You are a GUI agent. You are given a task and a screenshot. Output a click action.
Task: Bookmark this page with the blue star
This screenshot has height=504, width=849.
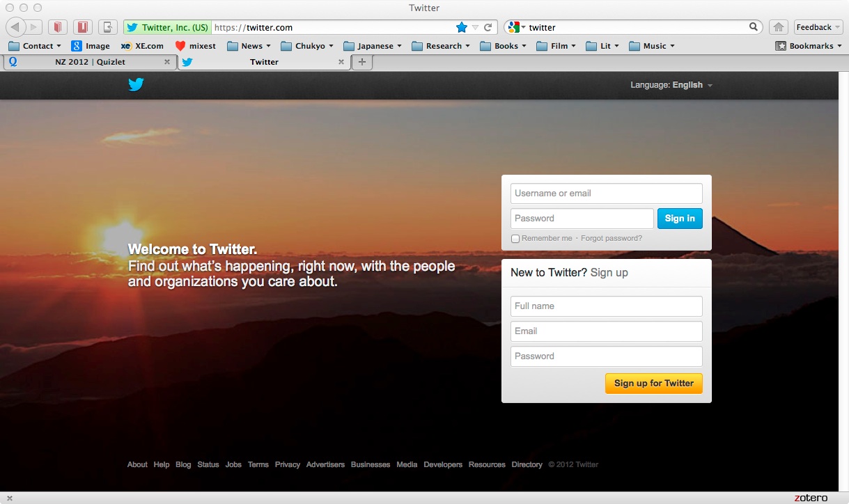tap(461, 27)
